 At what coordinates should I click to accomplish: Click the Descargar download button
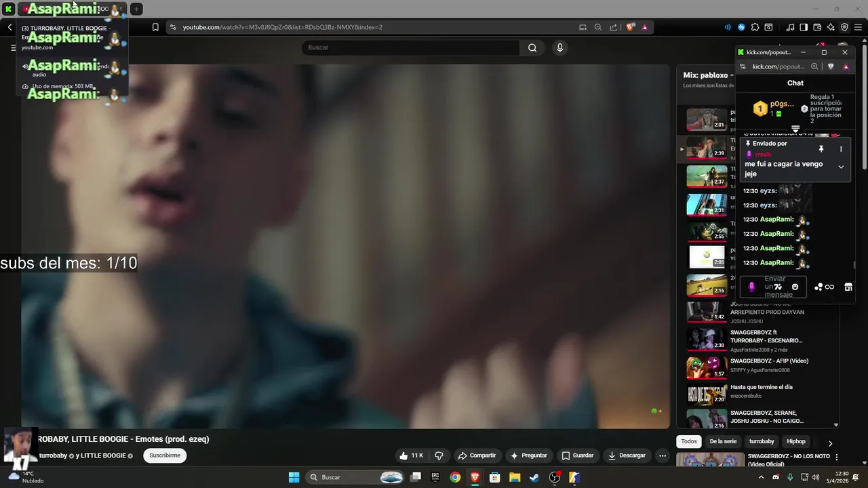pyautogui.click(x=627, y=455)
